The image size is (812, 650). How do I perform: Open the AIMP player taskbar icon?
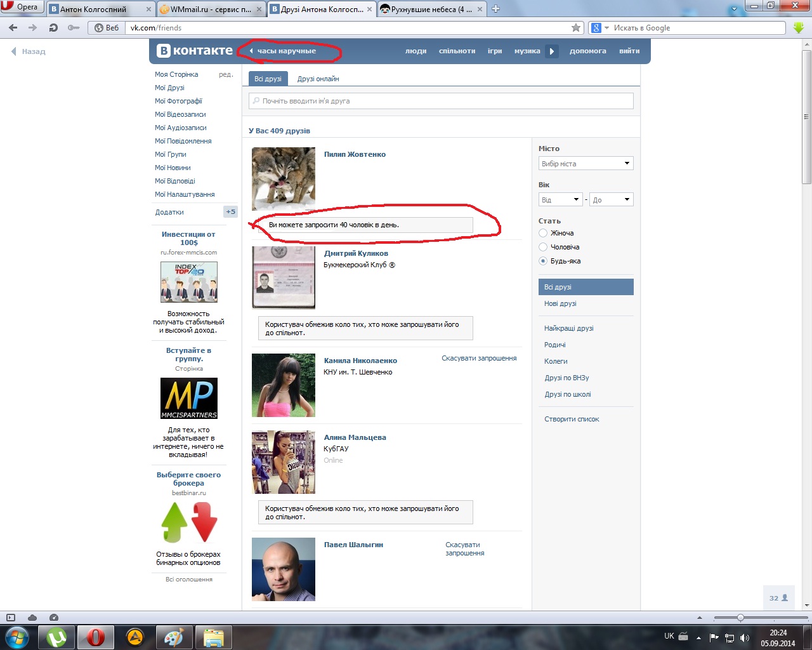click(x=135, y=637)
